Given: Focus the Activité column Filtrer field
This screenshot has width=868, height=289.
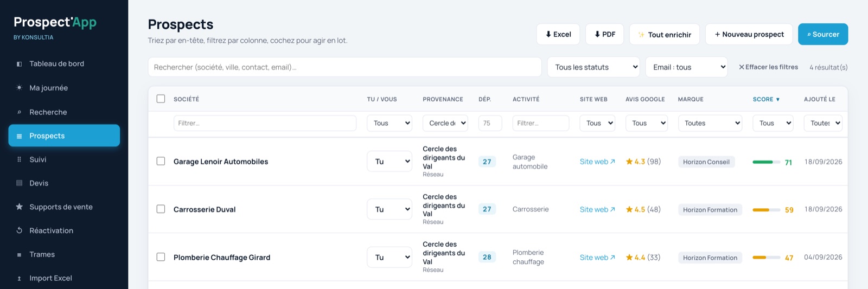Looking at the screenshot, I should click(x=540, y=123).
